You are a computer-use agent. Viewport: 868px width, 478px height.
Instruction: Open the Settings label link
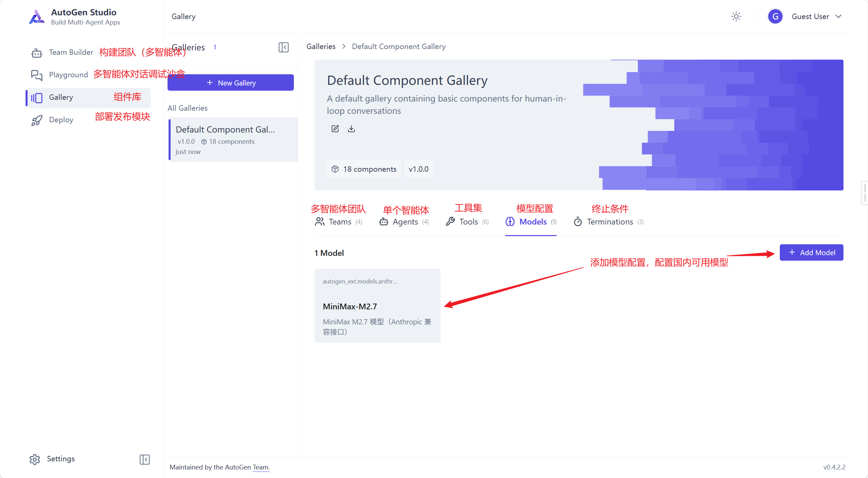pyautogui.click(x=61, y=459)
